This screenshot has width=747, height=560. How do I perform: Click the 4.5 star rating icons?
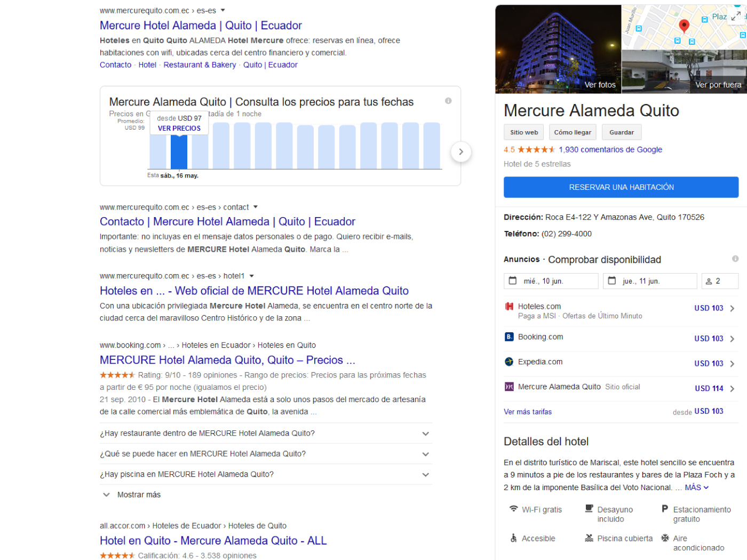pos(536,150)
